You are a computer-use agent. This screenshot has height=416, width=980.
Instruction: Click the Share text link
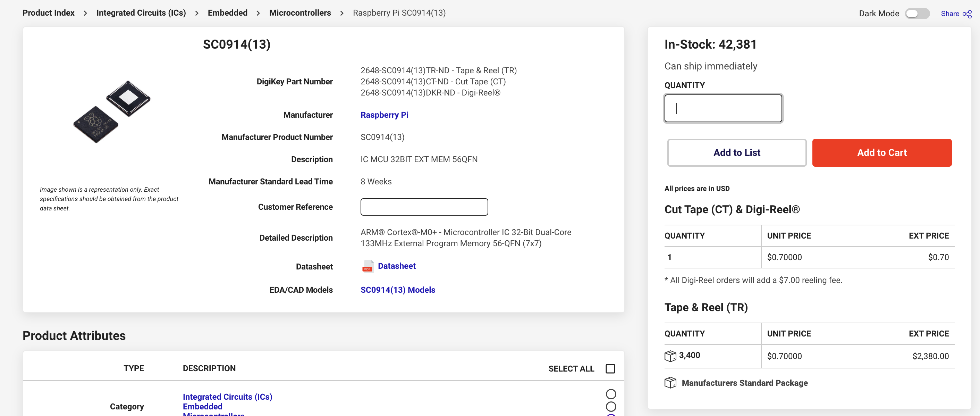pos(949,14)
